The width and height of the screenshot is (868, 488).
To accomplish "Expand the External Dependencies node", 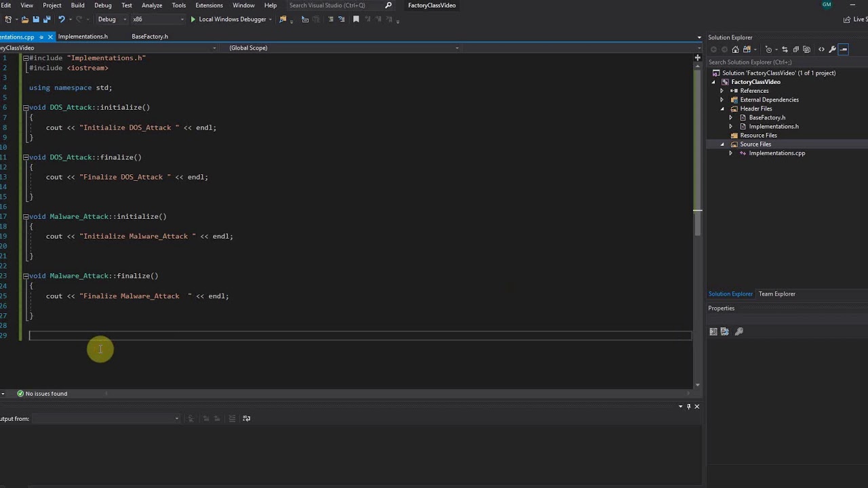I will (722, 100).
